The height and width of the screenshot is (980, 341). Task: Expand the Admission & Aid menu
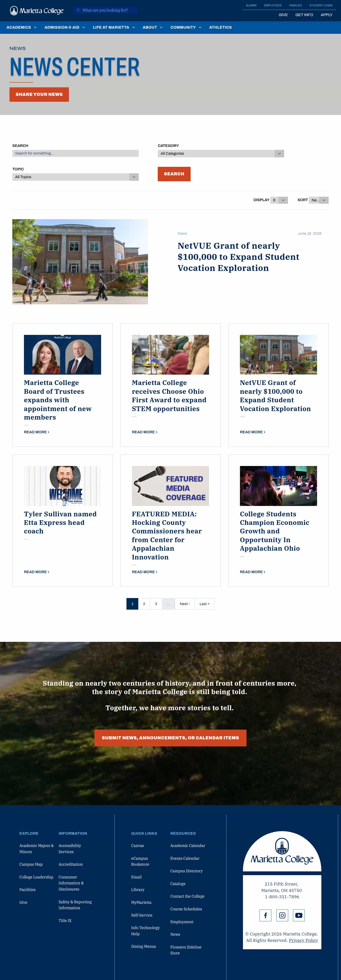(x=65, y=27)
